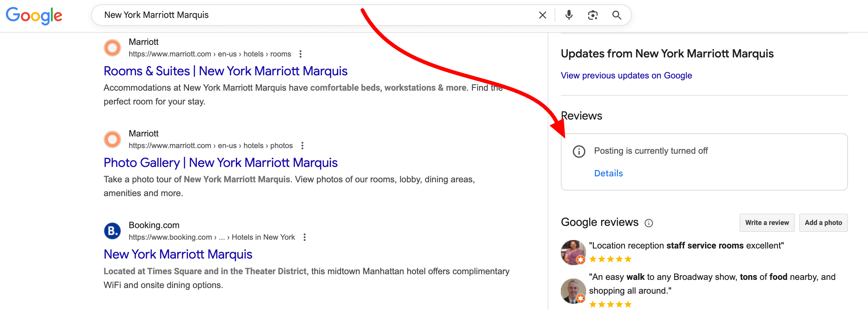Screen dimensions: 868x310
Task: Click the Details link under posting notice
Action: pos(608,173)
